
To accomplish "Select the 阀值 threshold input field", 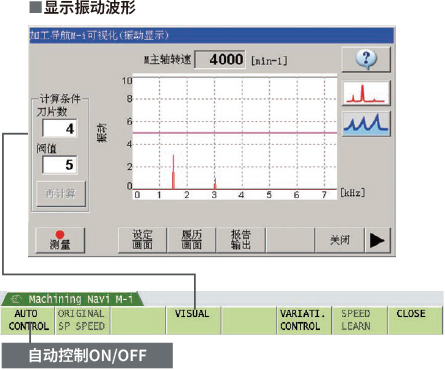I will click(x=60, y=165).
